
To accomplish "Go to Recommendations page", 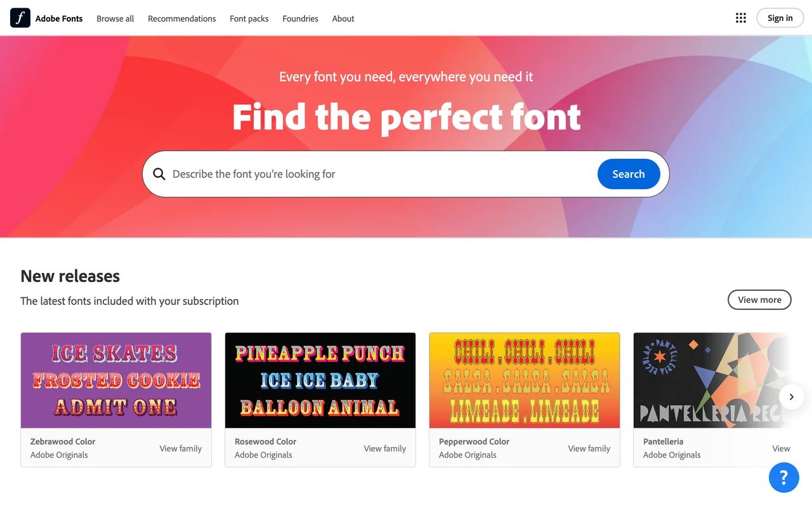I will (181, 18).
